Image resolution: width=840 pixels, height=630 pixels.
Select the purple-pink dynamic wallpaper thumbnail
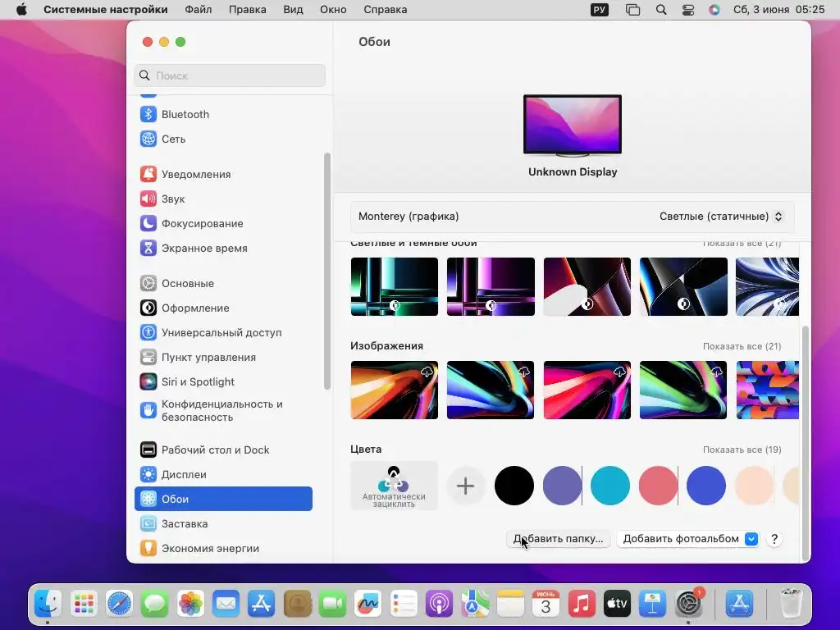[x=491, y=286]
